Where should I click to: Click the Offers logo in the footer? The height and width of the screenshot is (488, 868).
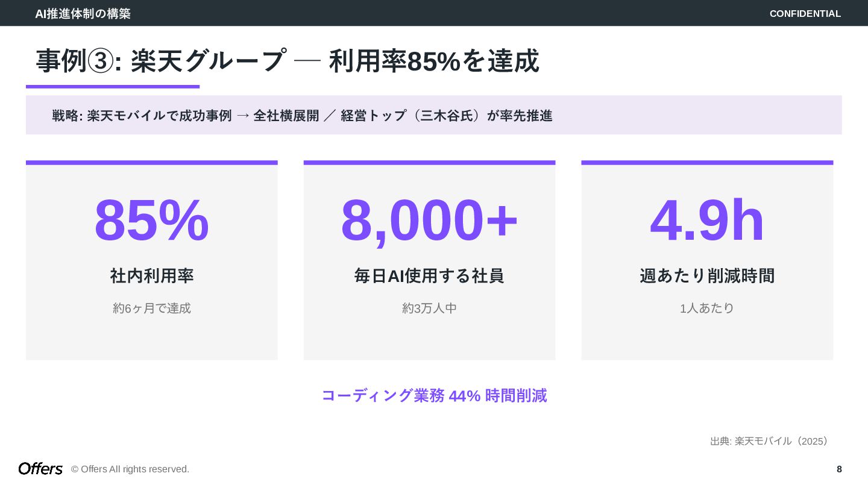tap(40, 469)
